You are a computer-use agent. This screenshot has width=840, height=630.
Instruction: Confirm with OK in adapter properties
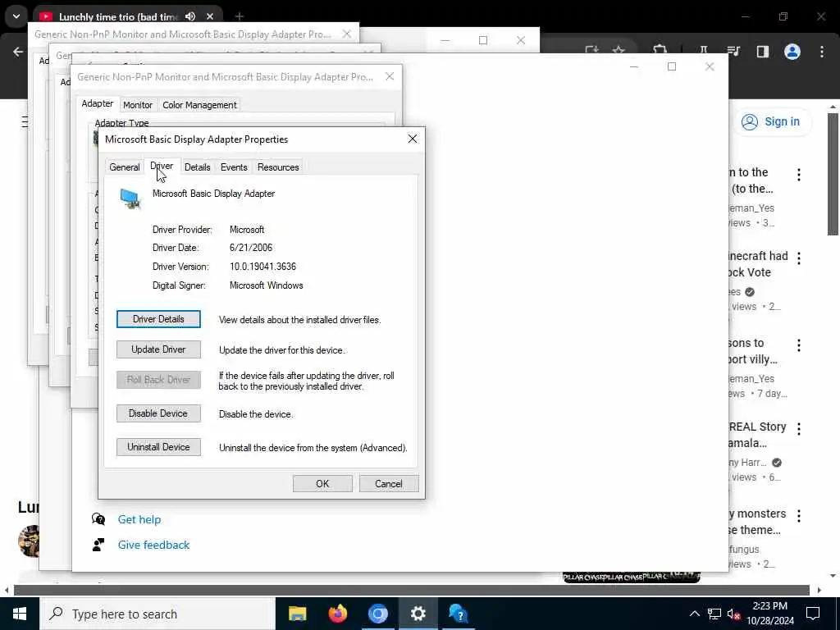pos(322,484)
